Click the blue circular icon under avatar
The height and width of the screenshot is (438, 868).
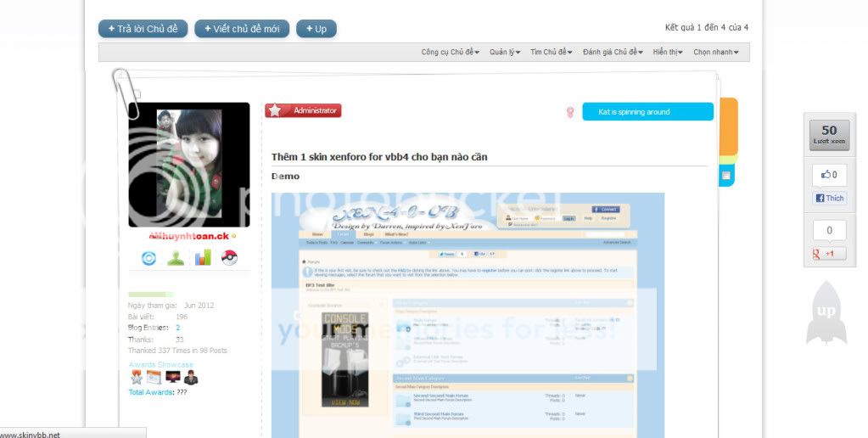(149, 258)
